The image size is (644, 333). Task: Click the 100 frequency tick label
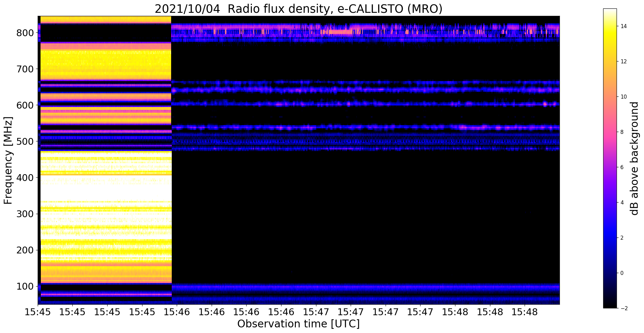click(25, 286)
